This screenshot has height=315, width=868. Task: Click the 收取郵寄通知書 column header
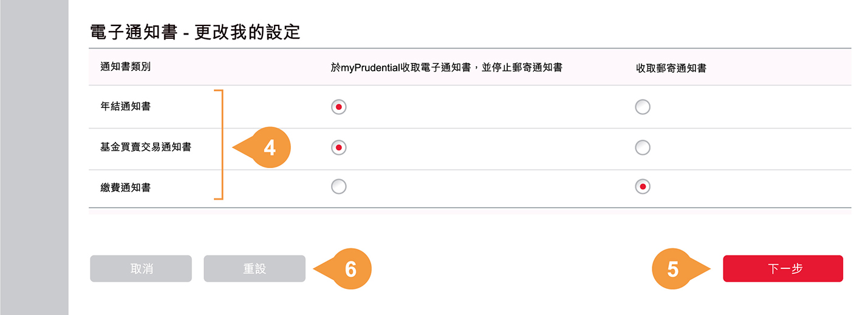(x=671, y=68)
